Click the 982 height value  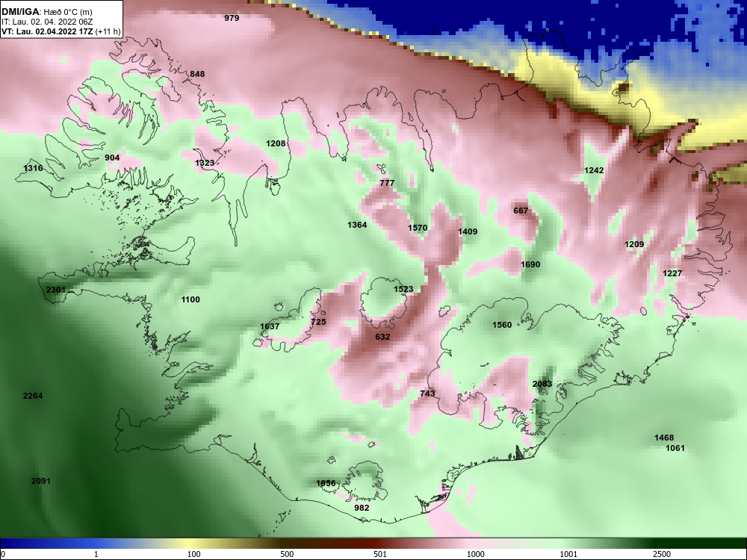[362, 508]
